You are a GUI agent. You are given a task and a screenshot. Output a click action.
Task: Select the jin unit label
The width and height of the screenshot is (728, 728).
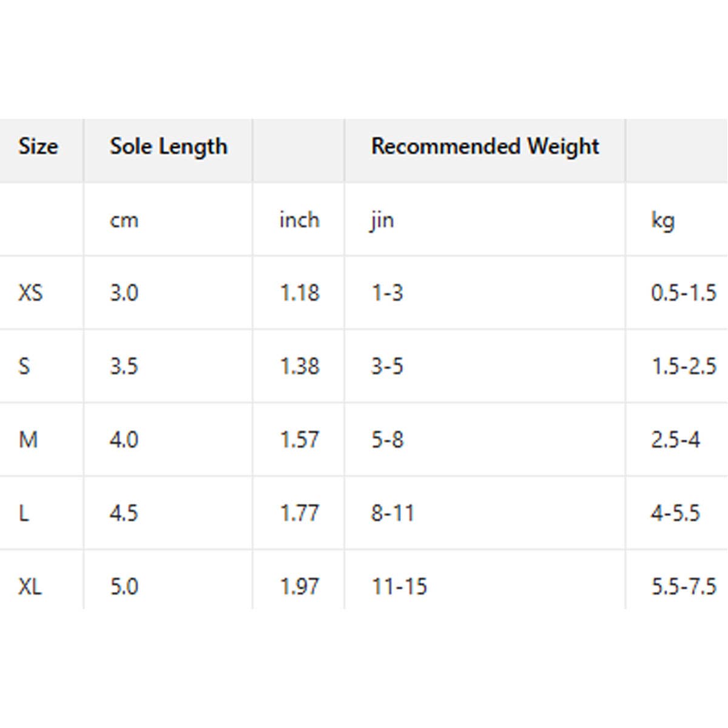(382, 220)
